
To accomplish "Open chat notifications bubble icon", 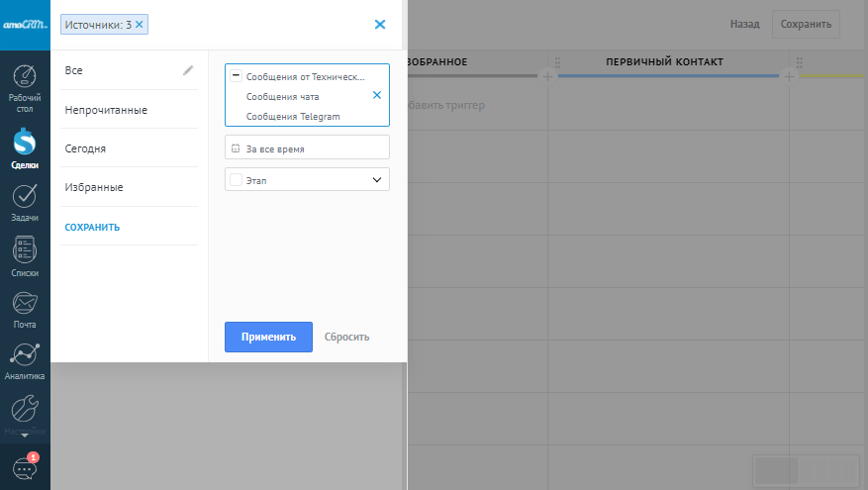I will pyautogui.click(x=25, y=467).
